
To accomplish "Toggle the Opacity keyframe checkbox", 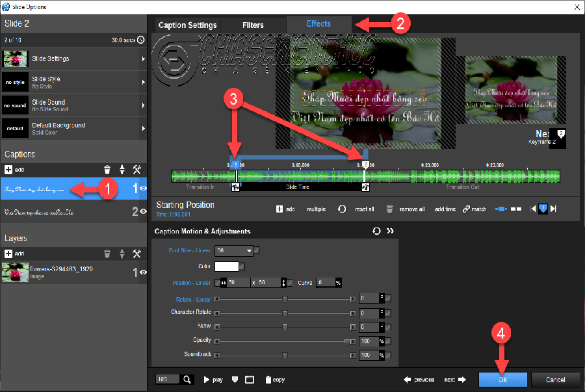I will tap(388, 341).
